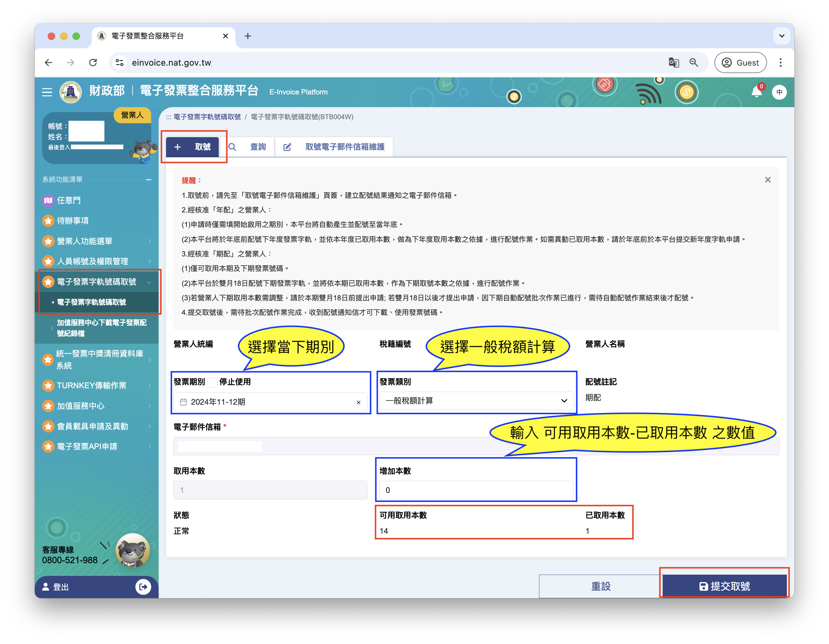Click the logout arrow icon
Screen dimensions: 829x644
pos(143,587)
